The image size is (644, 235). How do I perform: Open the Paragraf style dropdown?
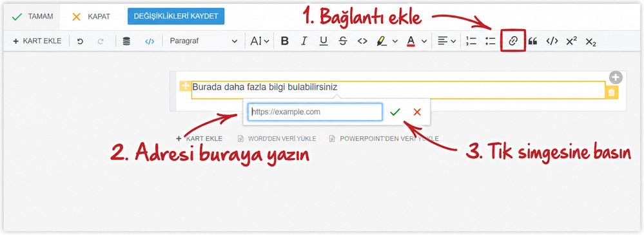(x=203, y=41)
